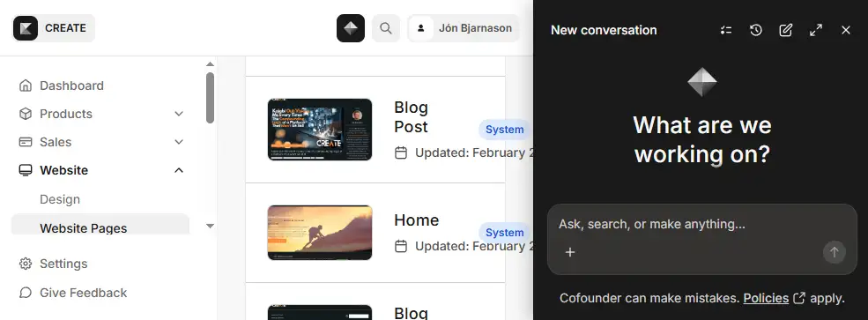
Task: Expand the Cofounder panel to fullscreen
Action: click(x=815, y=31)
